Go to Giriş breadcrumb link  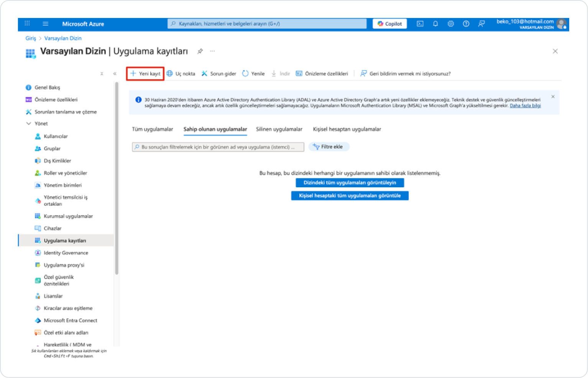coord(31,38)
